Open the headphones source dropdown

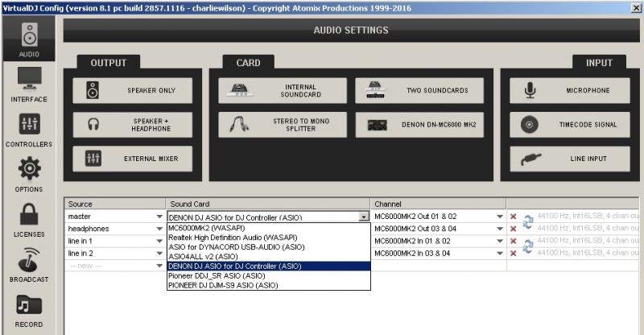(x=159, y=229)
